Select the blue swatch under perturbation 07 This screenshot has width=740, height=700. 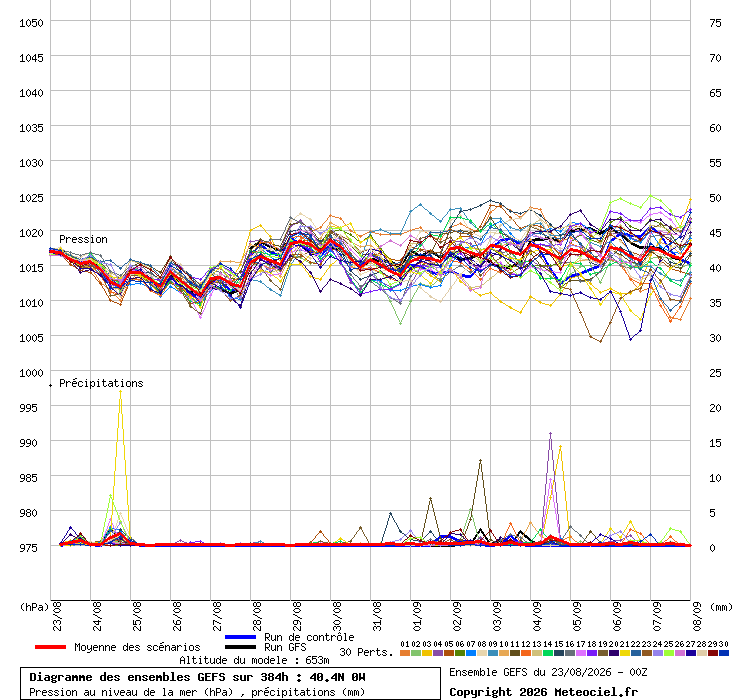tap(471, 653)
